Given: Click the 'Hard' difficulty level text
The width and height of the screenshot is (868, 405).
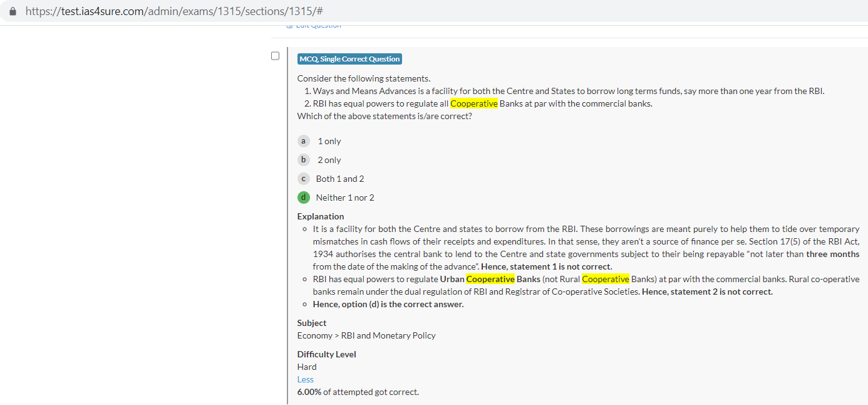Looking at the screenshot, I should coord(307,367).
